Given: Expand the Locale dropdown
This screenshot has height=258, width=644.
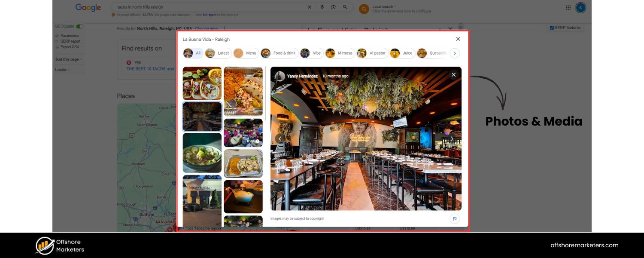Looking at the screenshot, I should (62, 70).
